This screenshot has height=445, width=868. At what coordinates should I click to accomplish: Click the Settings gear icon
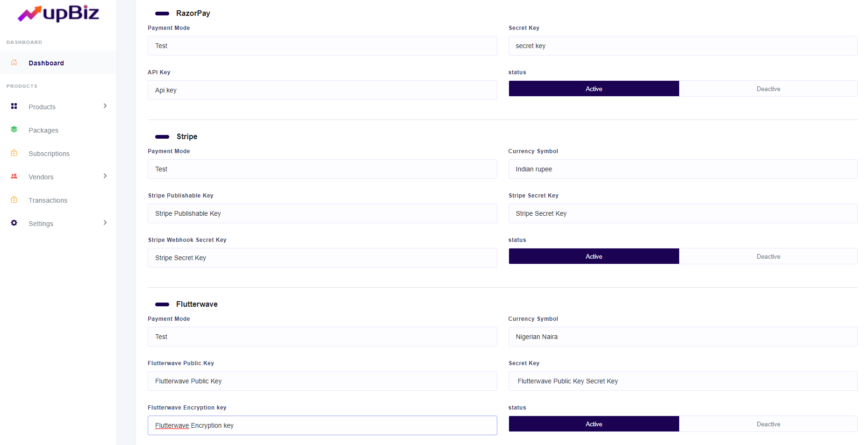pyautogui.click(x=14, y=223)
